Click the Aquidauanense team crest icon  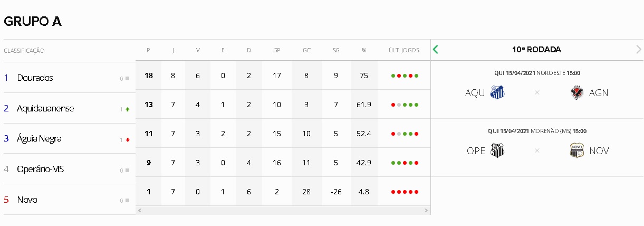coord(497,92)
